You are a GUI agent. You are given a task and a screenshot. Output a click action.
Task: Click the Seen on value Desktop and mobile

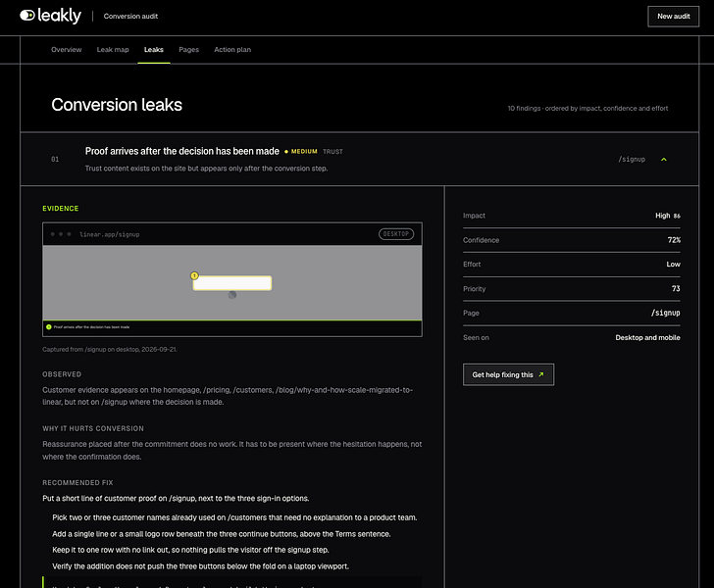point(647,338)
